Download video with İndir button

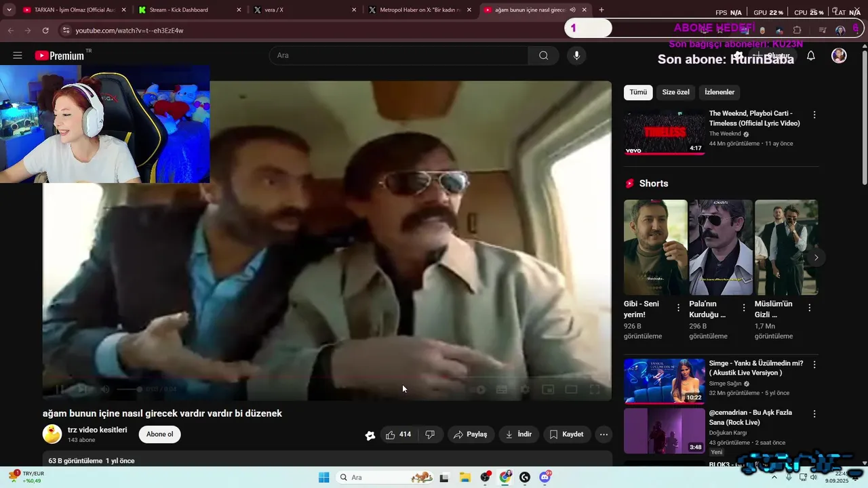click(x=519, y=434)
